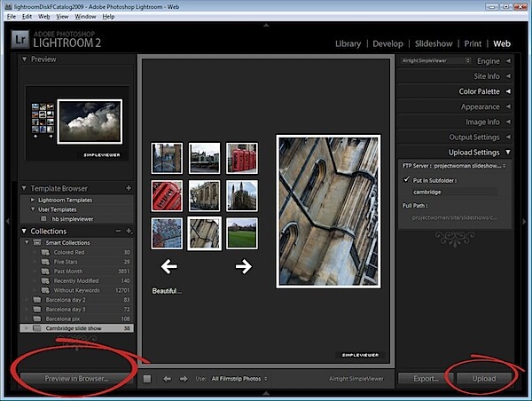Select the Cambridge slide show collection
The height and width of the screenshot is (401, 532).
[76, 328]
